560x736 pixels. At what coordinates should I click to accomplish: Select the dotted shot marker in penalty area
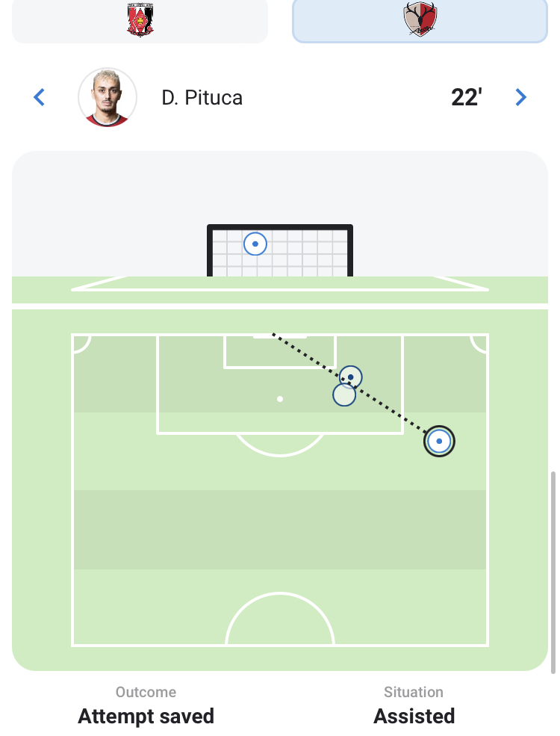tap(351, 377)
